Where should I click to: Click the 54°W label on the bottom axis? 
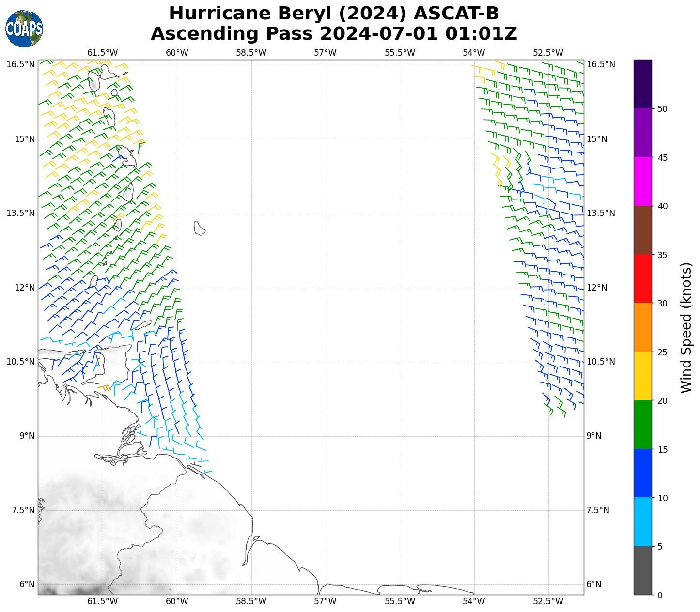tap(474, 601)
